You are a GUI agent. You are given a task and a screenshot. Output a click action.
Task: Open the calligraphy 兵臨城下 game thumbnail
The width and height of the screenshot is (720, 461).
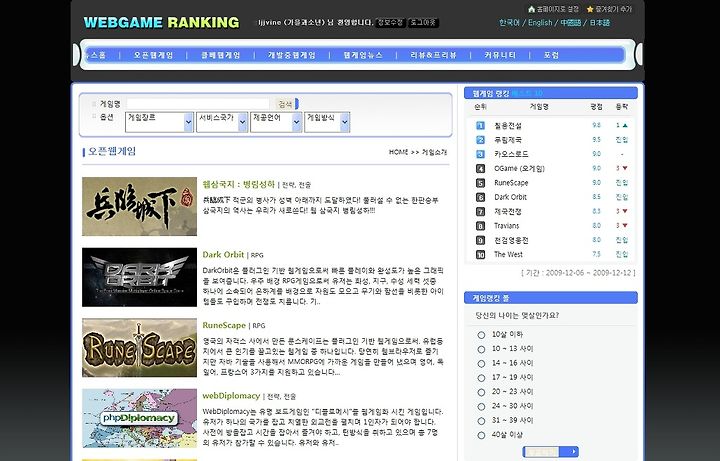pyautogui.click(x=140, y=207)
